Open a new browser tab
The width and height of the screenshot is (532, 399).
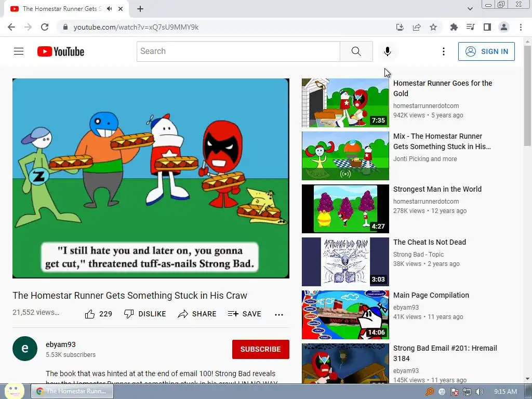tap(140, 9)
